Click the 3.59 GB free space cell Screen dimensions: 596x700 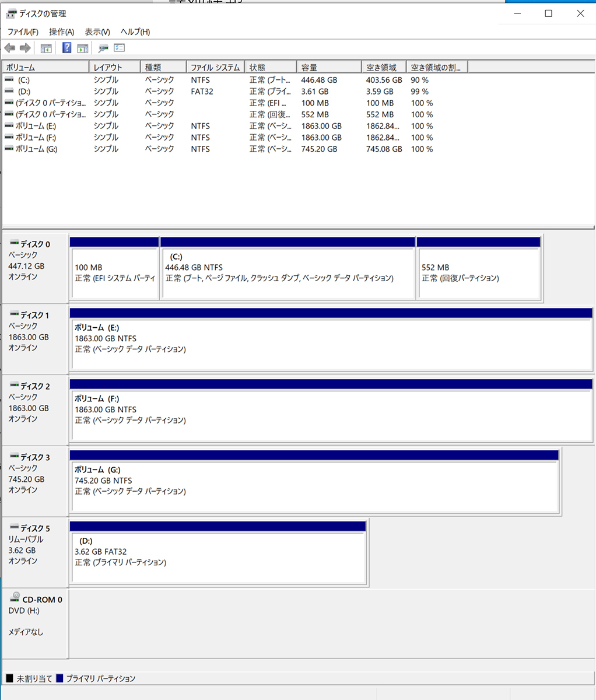pos(380,92)
